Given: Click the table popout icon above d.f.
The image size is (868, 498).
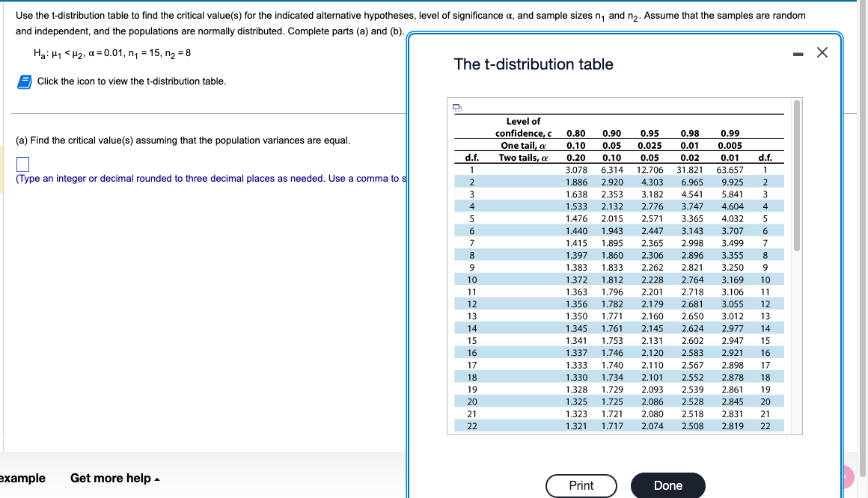Looking at the screenshot, I should pyautogui.click(x=456, y=108).
